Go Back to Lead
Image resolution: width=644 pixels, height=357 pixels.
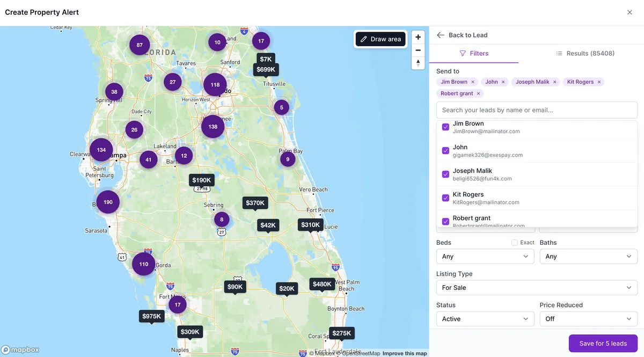coord(462,35)
